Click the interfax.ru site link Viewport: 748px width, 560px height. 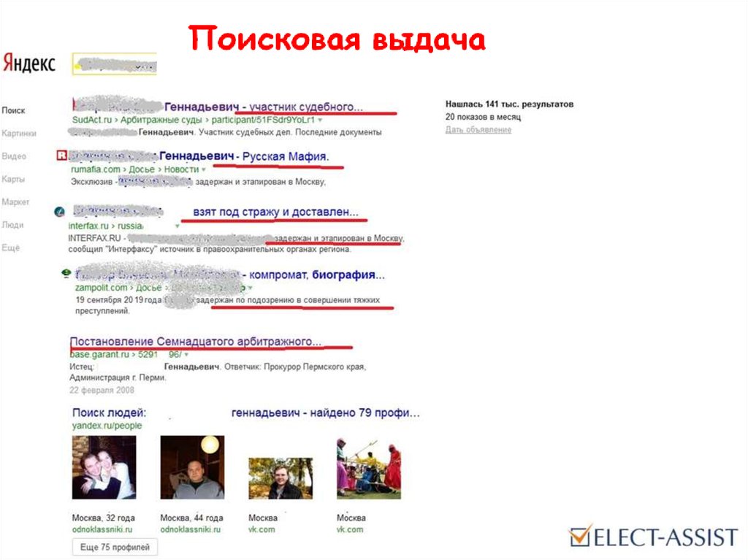point(88,226)
